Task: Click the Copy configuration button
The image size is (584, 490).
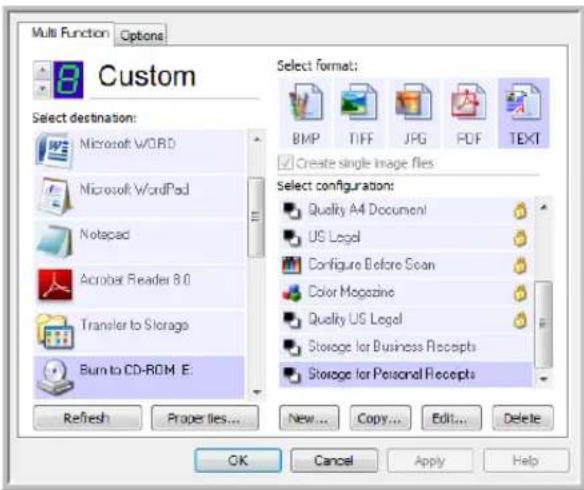Action: 380,418
